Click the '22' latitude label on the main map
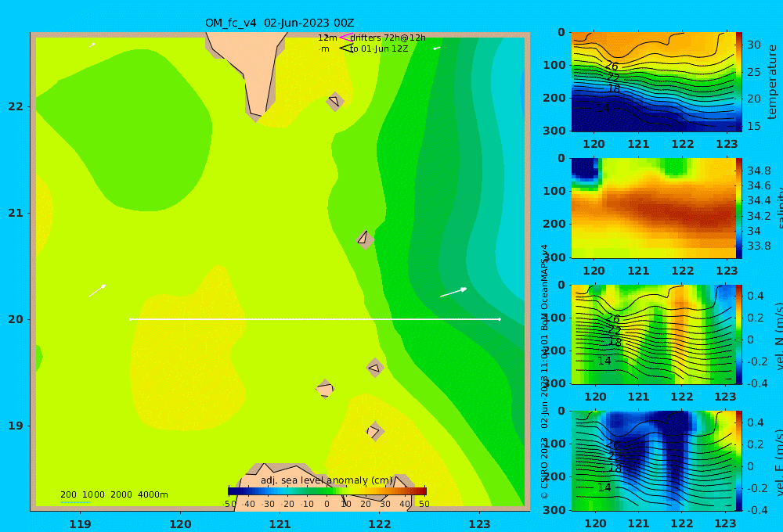This screenshot has height=532, width=783. (x=16, y=106)
